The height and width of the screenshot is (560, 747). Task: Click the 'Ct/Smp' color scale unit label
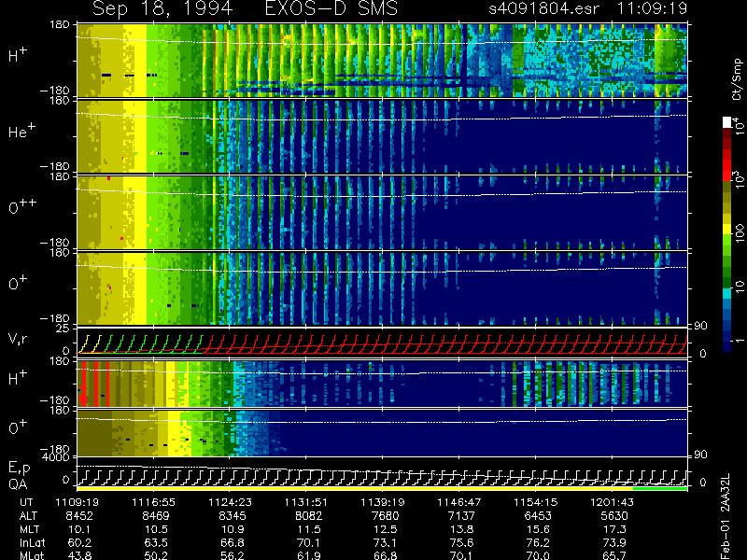coord(737,79)
